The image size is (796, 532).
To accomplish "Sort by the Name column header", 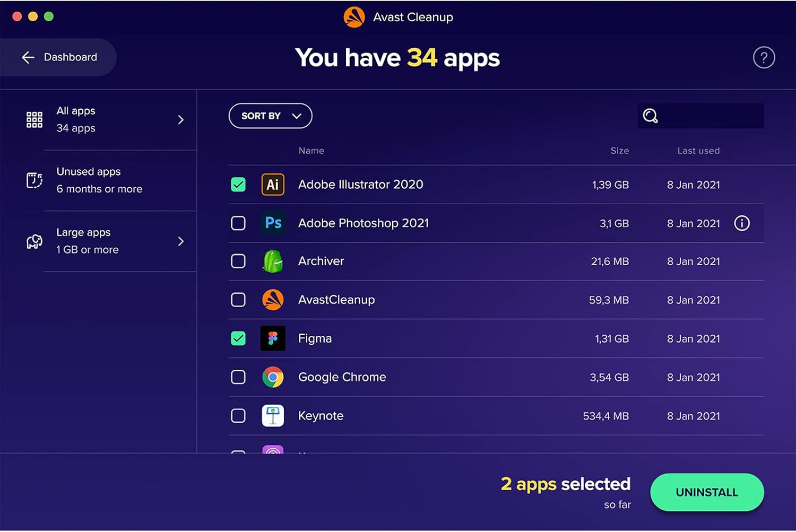I will (x=311, y=151).
